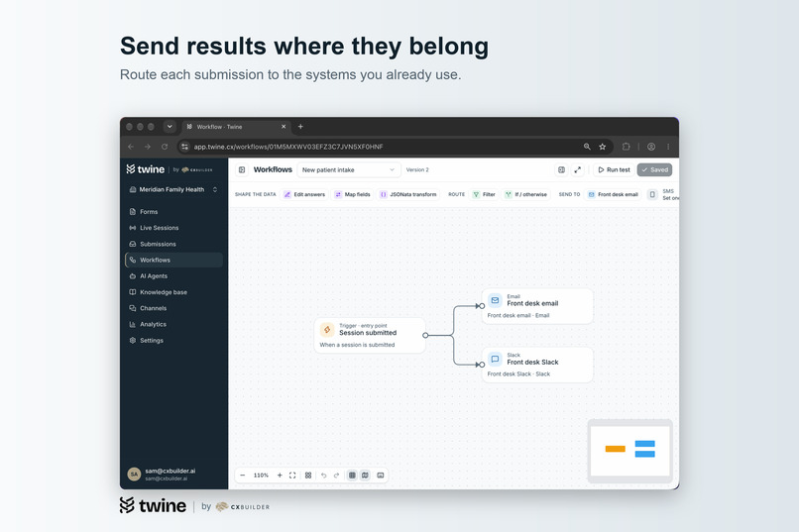Toggle the canvas grid display
799x532 pixels.
352,476
